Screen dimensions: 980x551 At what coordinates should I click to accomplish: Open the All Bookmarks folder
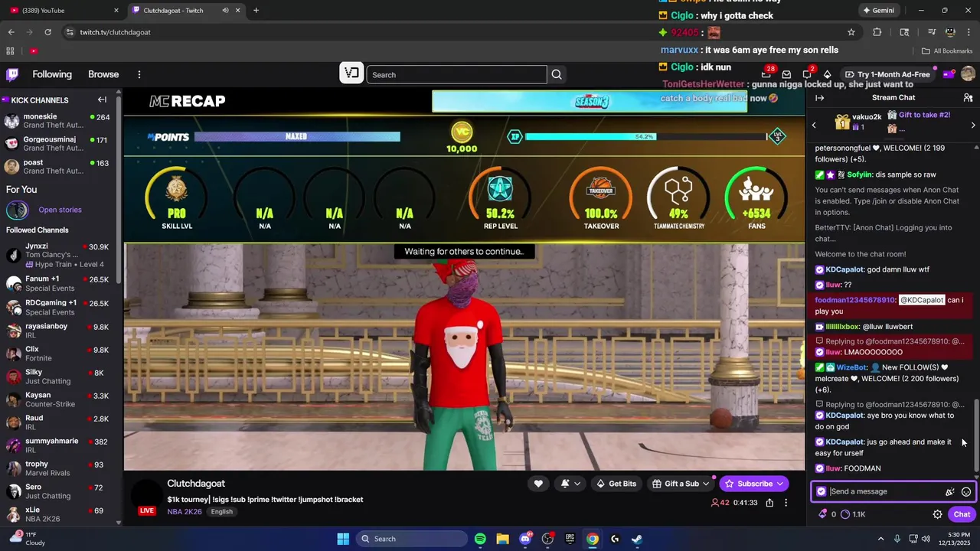947,51
